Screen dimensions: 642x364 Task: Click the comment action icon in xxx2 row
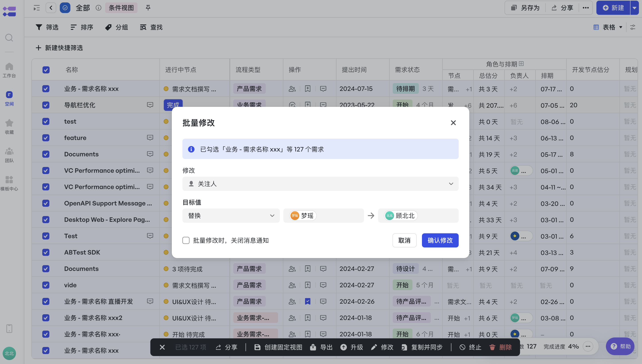coord(323,318)
